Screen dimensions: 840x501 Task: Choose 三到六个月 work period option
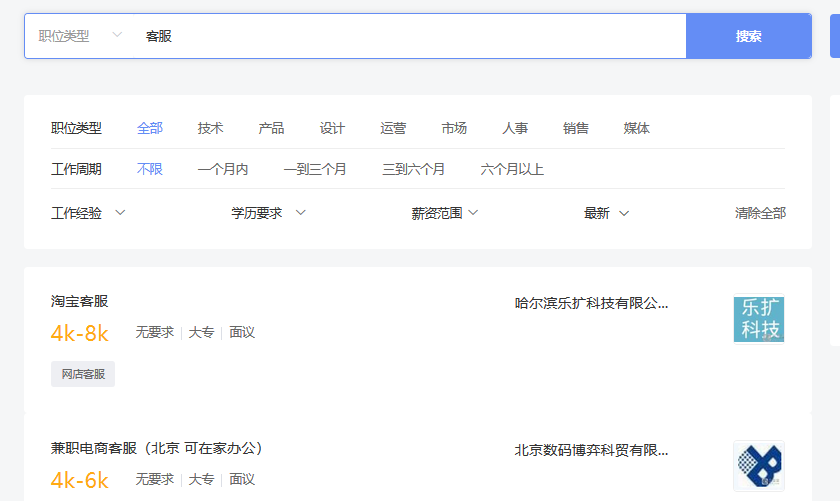point(414,169)
